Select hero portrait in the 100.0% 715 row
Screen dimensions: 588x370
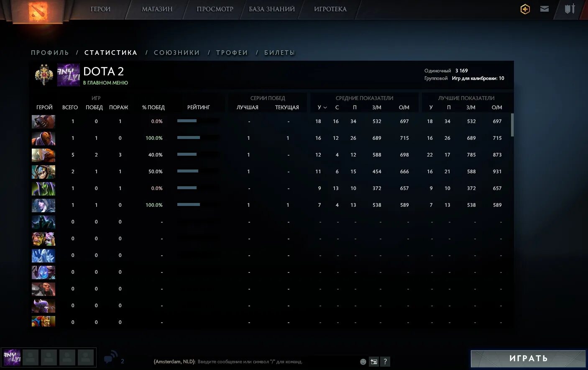pyautogui.click(x=43, y=139)
